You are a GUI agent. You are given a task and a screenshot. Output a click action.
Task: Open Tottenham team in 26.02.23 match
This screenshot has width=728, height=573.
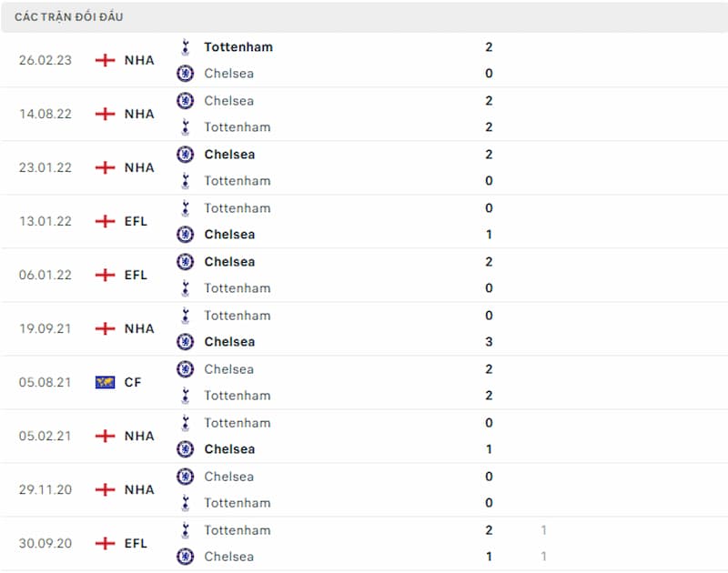[x=238, y=47]
